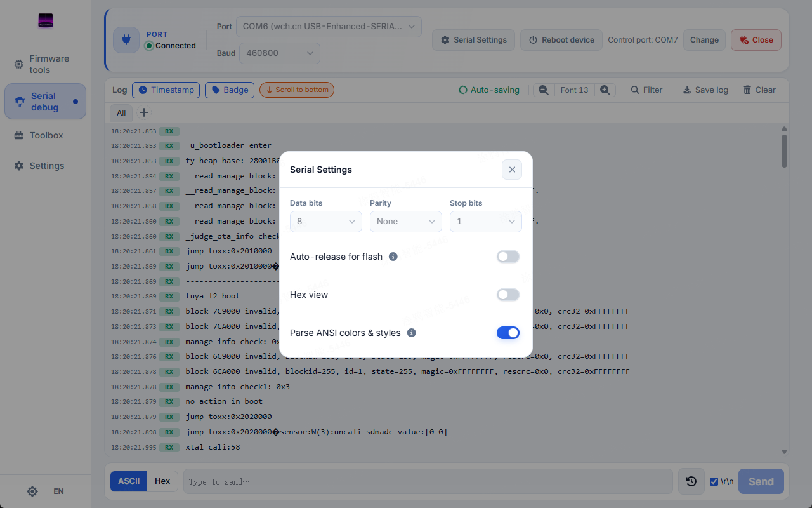The height and width of the screenshot is (508, 812).
Task: Toggle the Badge display
Action: pyautogui.click(x=230, y=90)
